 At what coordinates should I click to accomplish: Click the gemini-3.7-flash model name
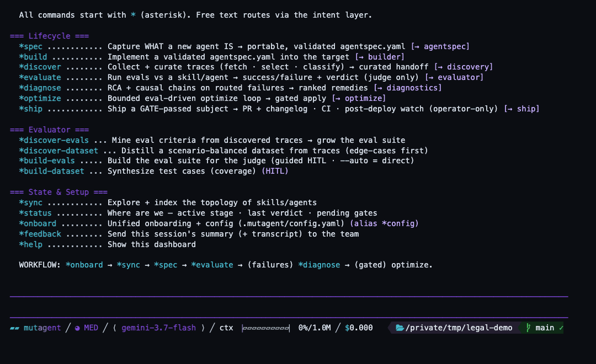(159, 328)
